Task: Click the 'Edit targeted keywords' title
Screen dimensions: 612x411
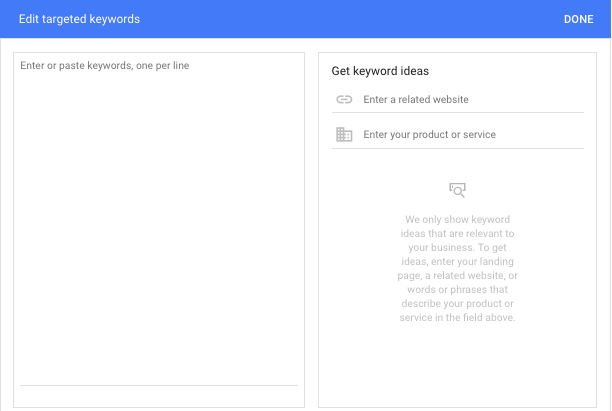Action: (x=79, y=19)
